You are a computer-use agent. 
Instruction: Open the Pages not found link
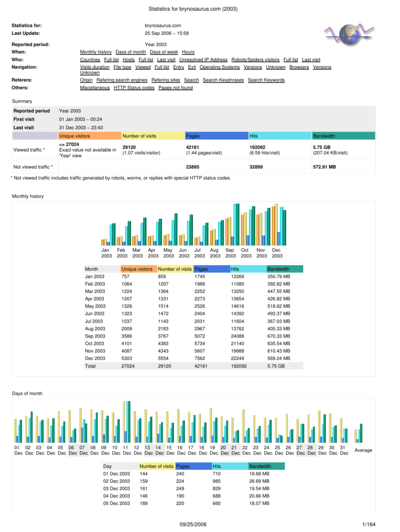175,88
